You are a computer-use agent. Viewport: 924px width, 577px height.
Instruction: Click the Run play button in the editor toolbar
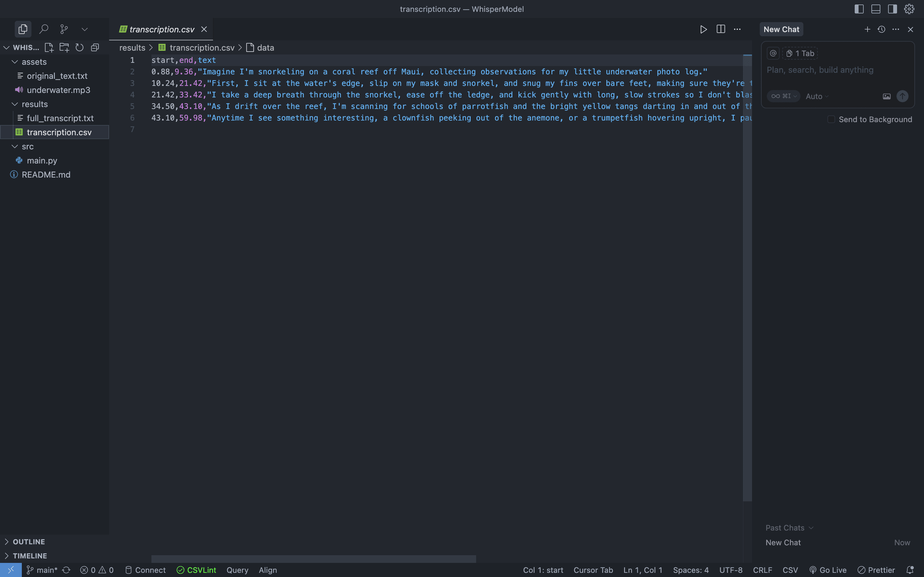[703, 29]
